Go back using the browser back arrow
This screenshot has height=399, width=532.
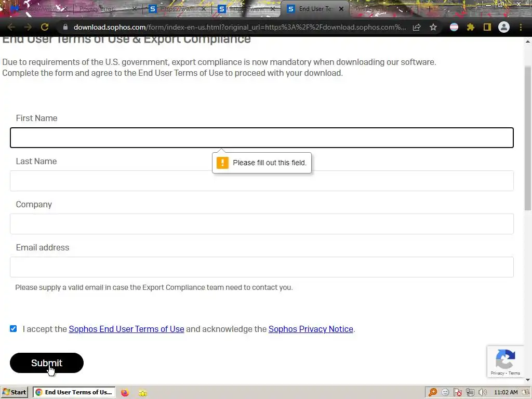11,27
